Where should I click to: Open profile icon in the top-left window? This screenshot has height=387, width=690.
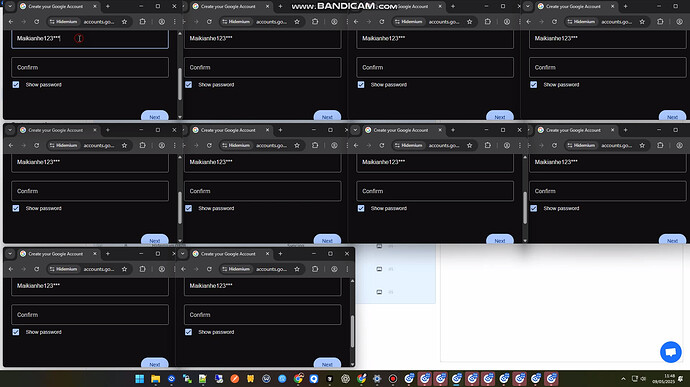click(161, 22)
